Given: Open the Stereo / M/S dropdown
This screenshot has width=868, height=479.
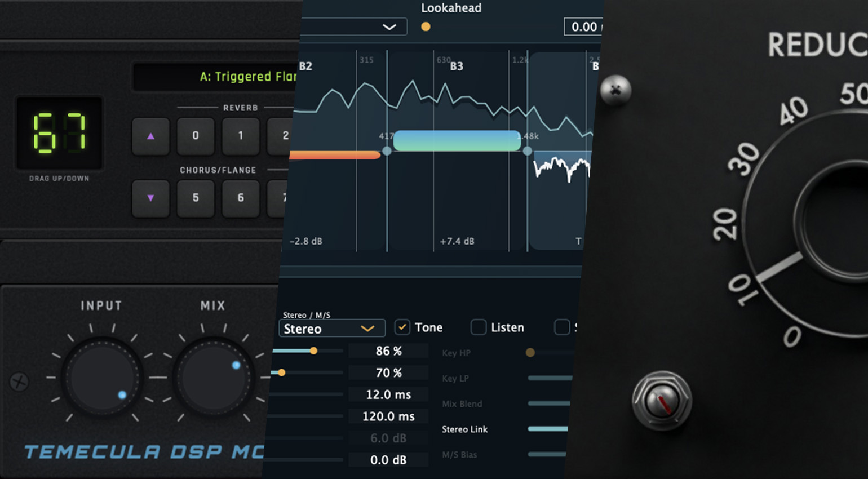Looking at the screenshot, I should (331, 329).
